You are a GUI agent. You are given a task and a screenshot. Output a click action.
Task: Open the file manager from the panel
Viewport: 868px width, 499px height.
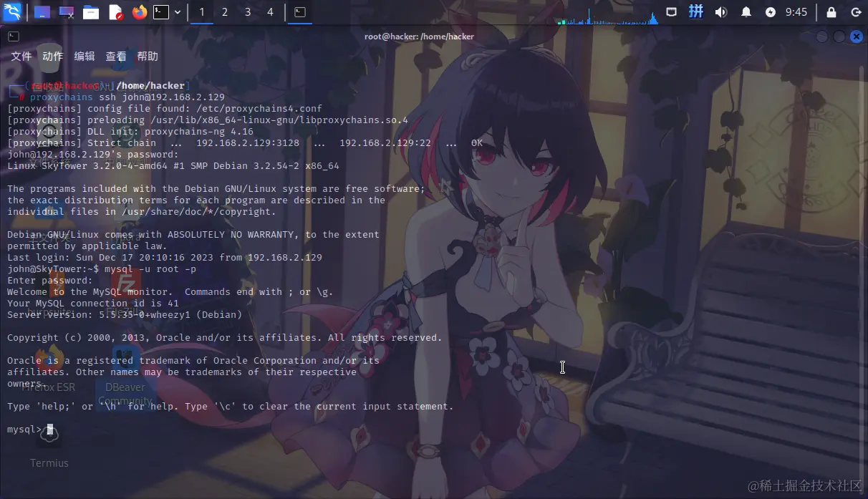(x=91, y=12)
